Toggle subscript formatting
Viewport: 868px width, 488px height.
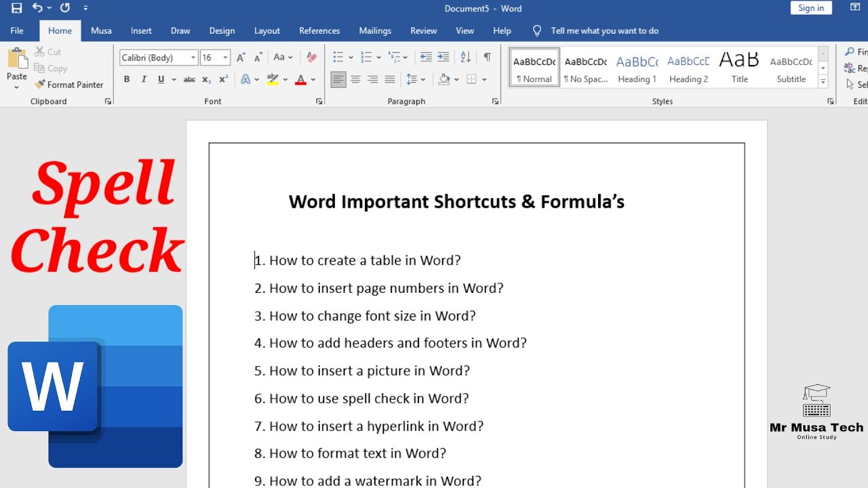pos(206,79)
